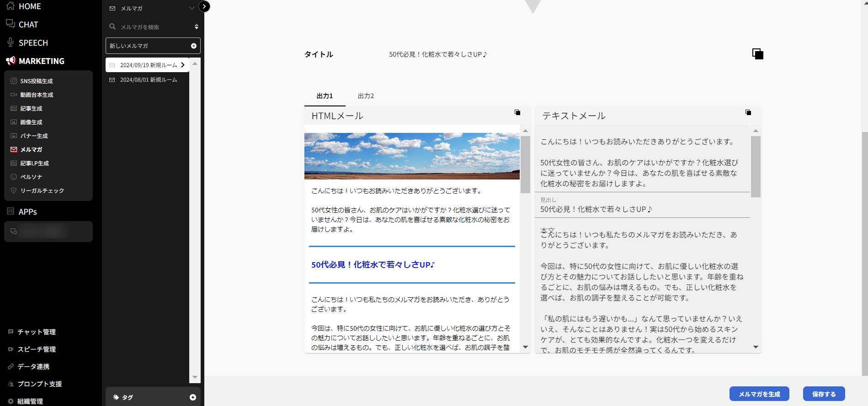The height and width of the screenshot is (406, 868).
Task: Copy the title text with the copy icon
Action: [x=757, y=54]
